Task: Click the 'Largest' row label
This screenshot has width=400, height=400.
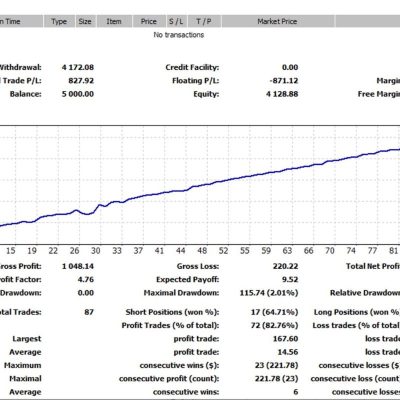Action: [27, 339]
